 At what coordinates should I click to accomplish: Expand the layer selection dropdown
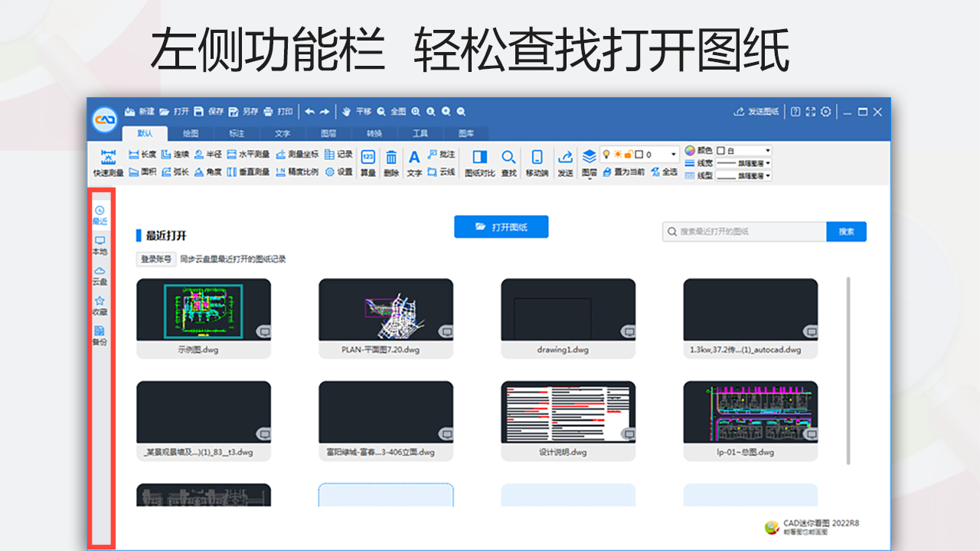(x=673, y=155)
